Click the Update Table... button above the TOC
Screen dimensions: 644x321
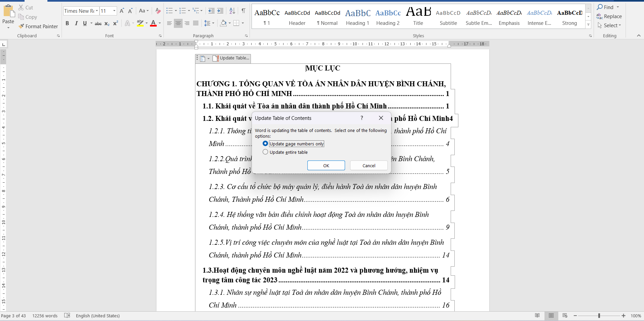point(231,58)
